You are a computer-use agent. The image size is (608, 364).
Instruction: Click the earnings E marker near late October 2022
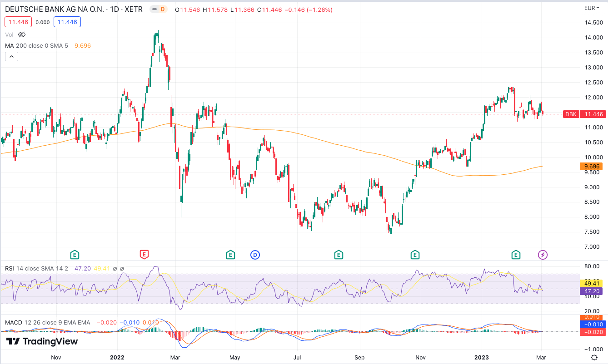click(414, 255)
